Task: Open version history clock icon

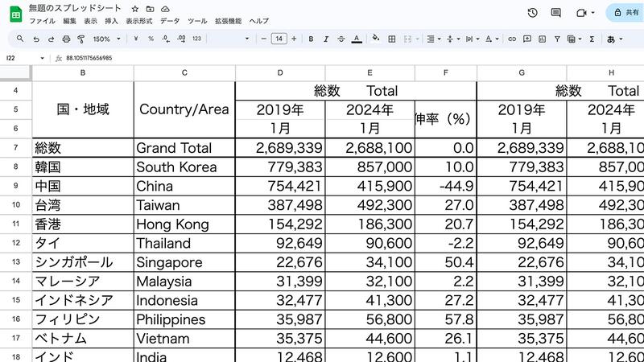Action: (x=533, y=13)
